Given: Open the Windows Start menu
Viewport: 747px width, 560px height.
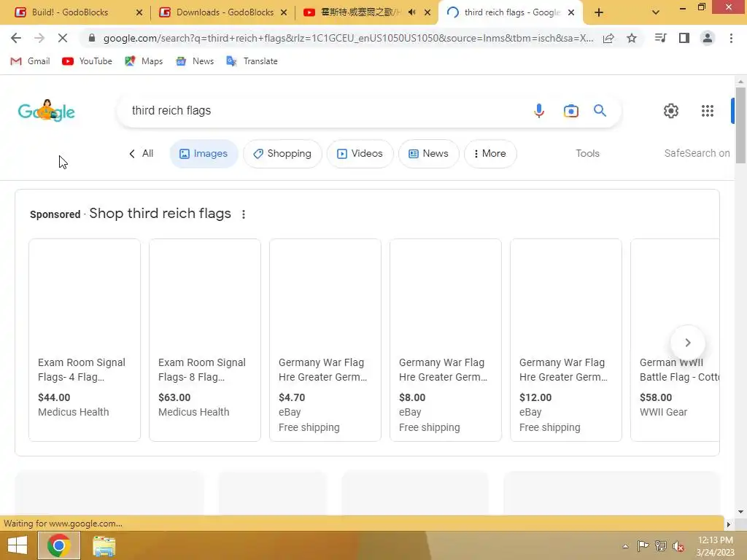Looking at the screenshot, I should click(x=18, y=545).
